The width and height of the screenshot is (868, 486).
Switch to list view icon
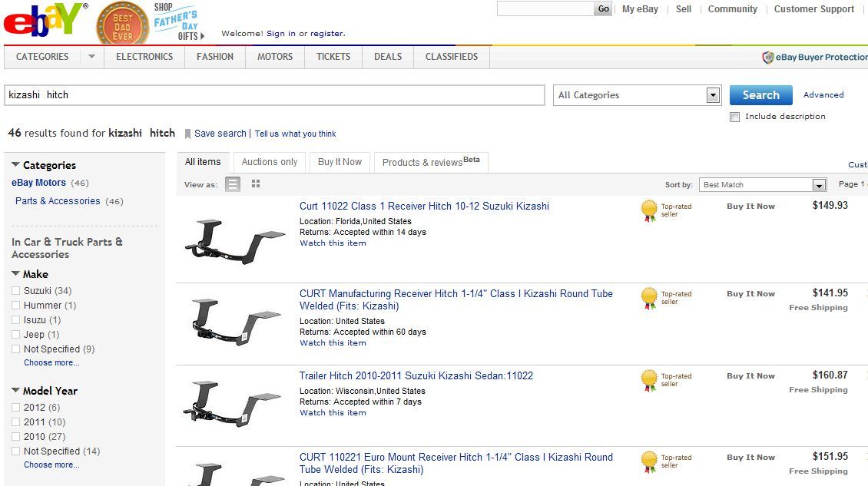[x=233, y=183]
